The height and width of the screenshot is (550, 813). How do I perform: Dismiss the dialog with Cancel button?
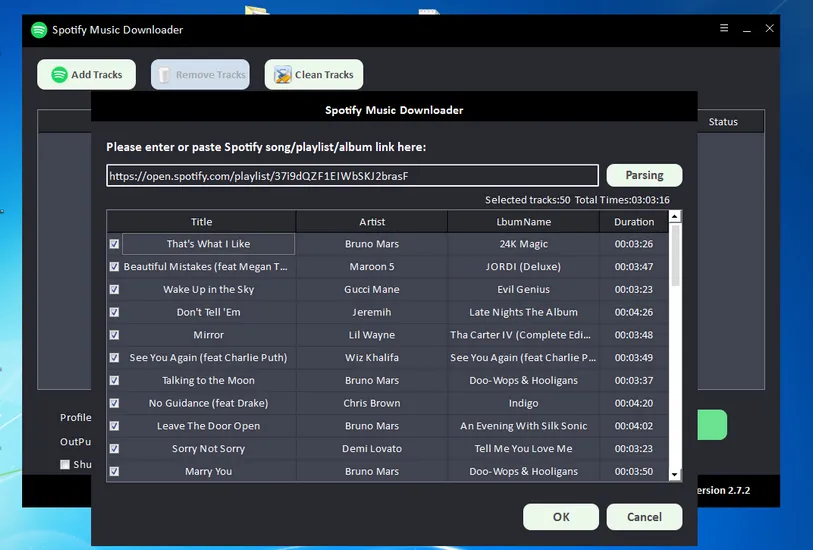644,517
